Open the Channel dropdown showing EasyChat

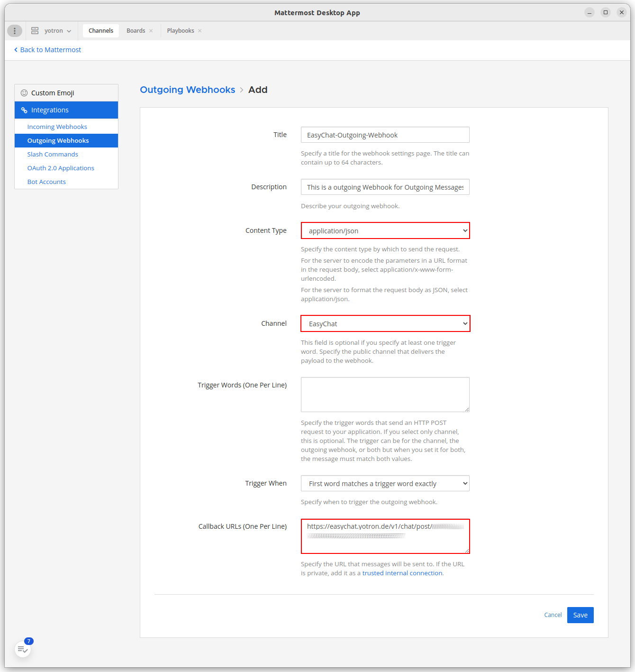tap(385, 324)
